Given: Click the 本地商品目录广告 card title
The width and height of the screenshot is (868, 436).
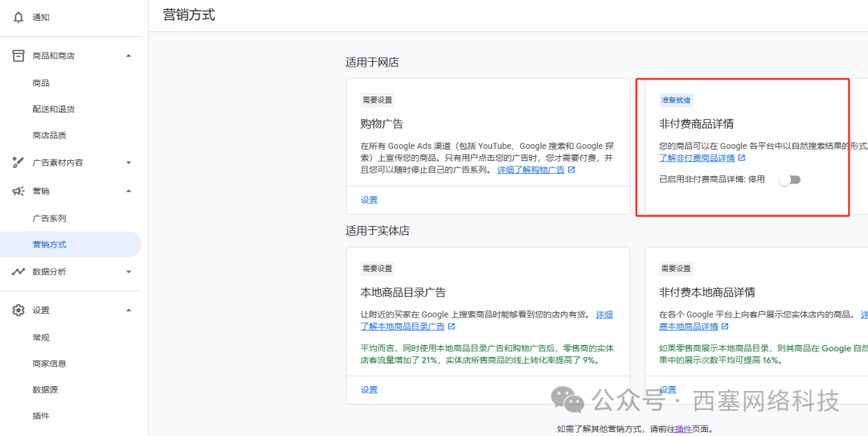Looking at the screenshot, I should pos(403,292).
